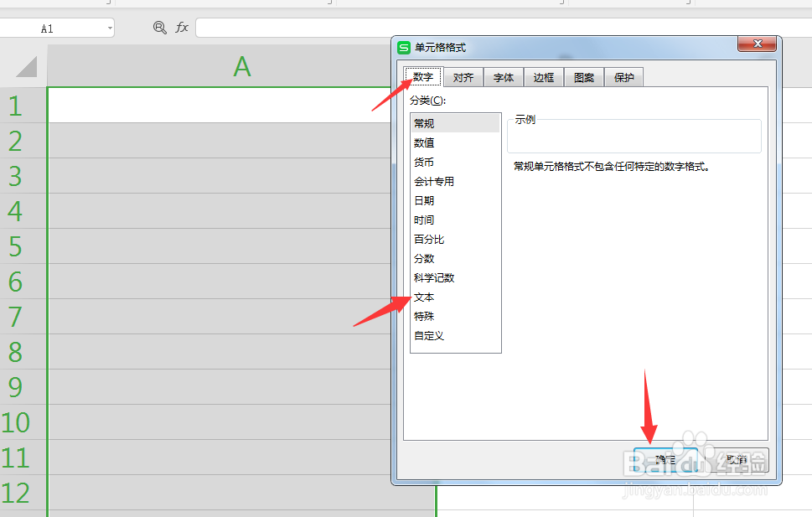Open the 保护 tab

coord(623,76)
